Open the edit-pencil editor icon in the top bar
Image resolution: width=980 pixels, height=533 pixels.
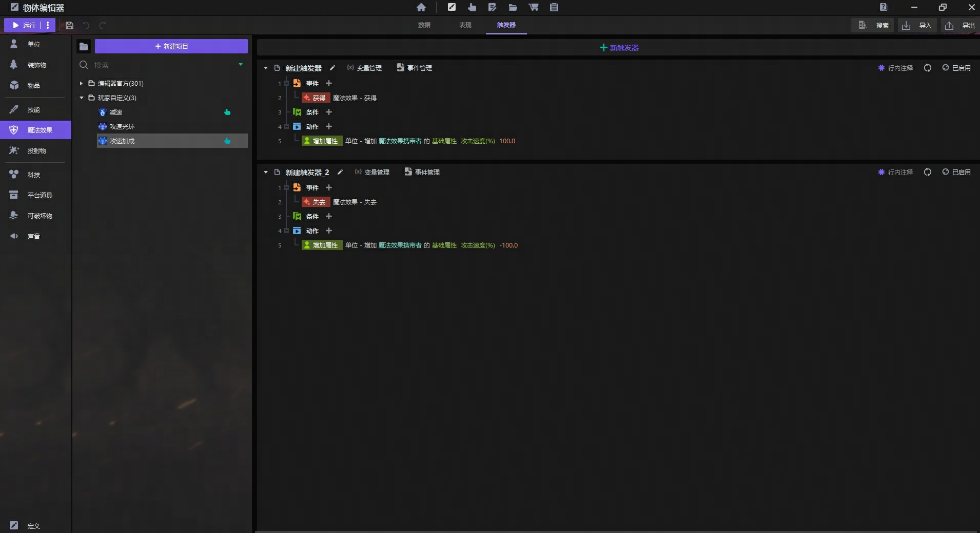tap(452, 7)
